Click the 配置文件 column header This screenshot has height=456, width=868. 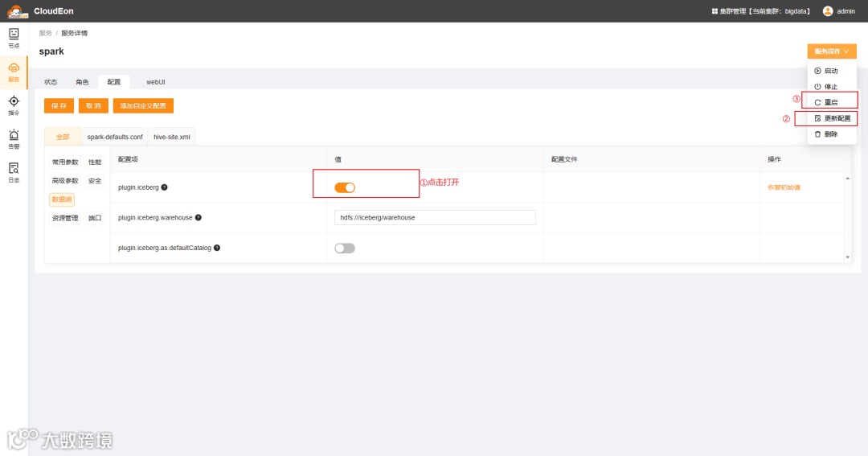pyautogui.click(x=564, y=159)
